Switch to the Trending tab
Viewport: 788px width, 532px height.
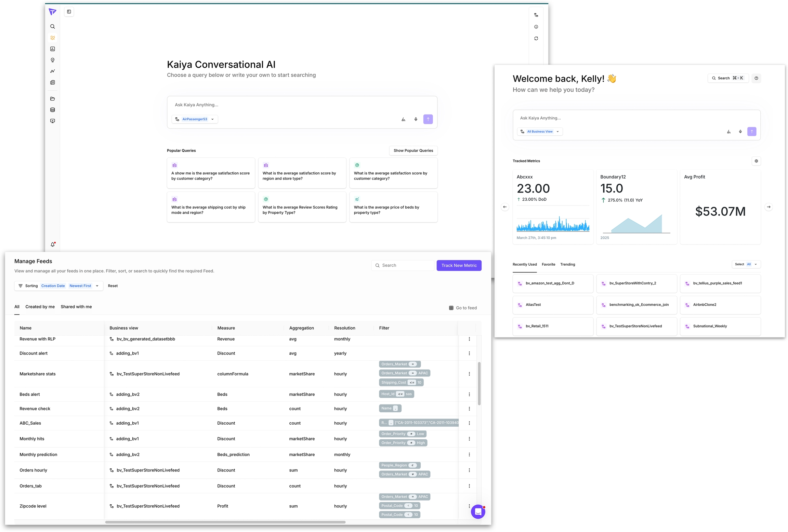pos(567,264)
